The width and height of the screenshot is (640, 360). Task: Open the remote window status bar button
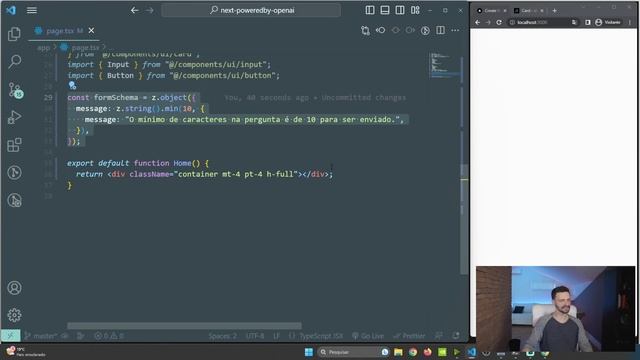click(x=11, y=336)
